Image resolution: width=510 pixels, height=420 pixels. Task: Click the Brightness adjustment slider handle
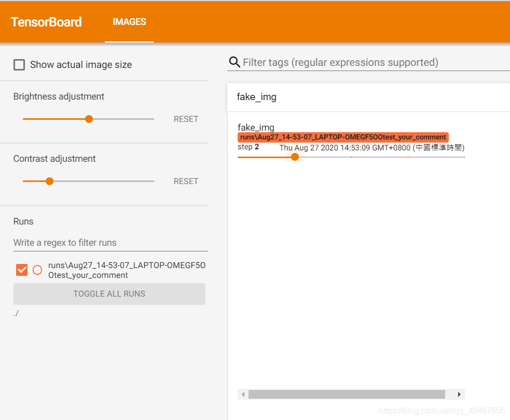(89, 119)
